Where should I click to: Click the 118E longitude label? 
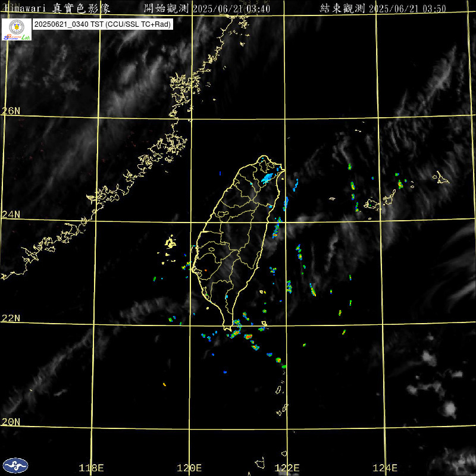91,468
